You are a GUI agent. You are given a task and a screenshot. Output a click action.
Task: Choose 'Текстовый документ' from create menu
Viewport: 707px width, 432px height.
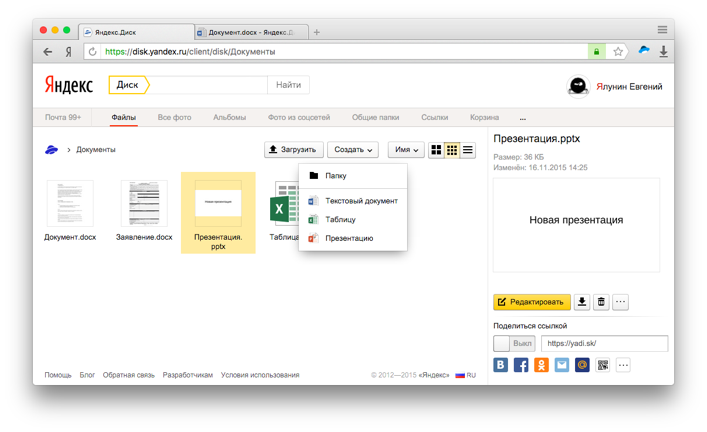[353, 201]
